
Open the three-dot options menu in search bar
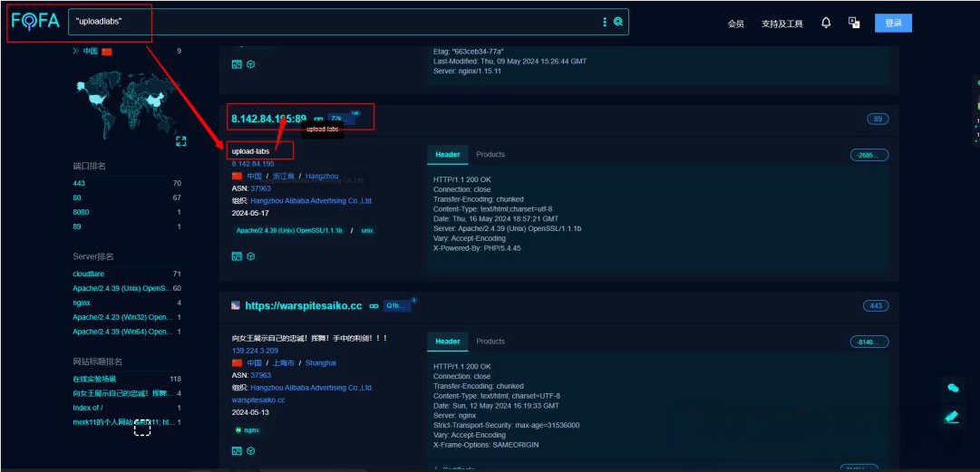coord(605,22)
